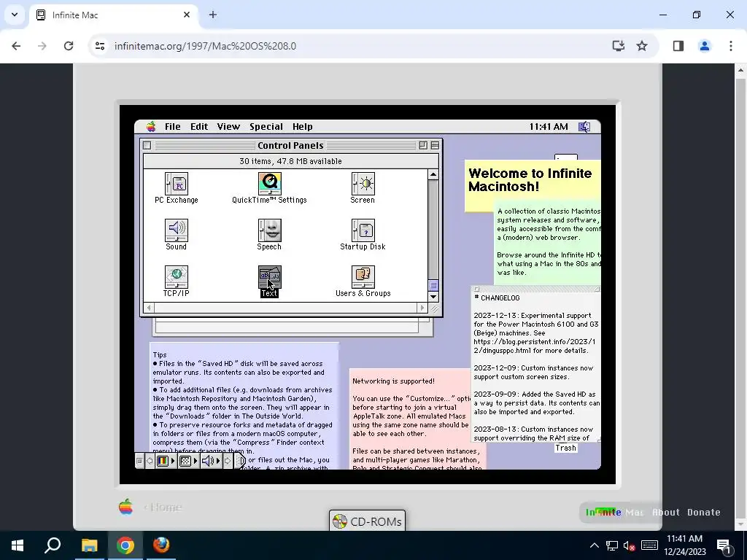Viewport: 747px width, 560px height.
Task: Open Chrome three-dot menu
Action: 730,46
